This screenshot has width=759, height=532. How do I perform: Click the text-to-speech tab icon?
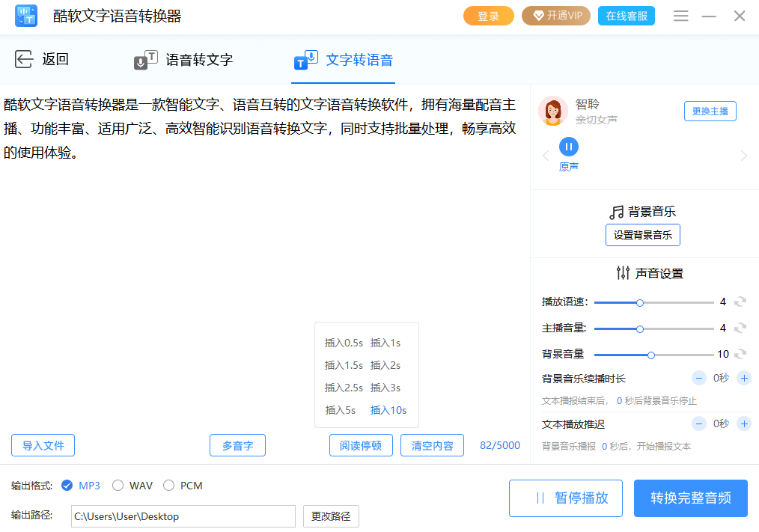tap(306, 60)
